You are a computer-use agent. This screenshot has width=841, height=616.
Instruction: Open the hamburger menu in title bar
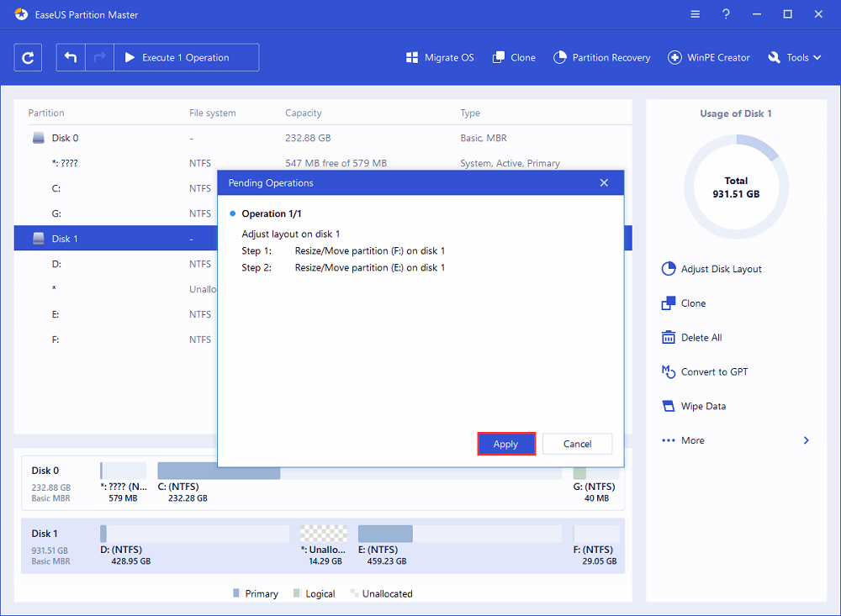pos(695,14)
